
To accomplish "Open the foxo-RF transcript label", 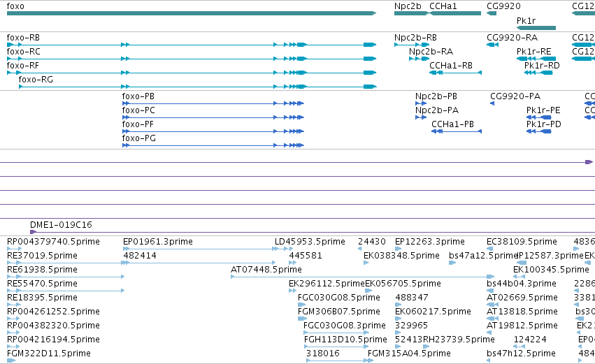I will coord(23,66).
